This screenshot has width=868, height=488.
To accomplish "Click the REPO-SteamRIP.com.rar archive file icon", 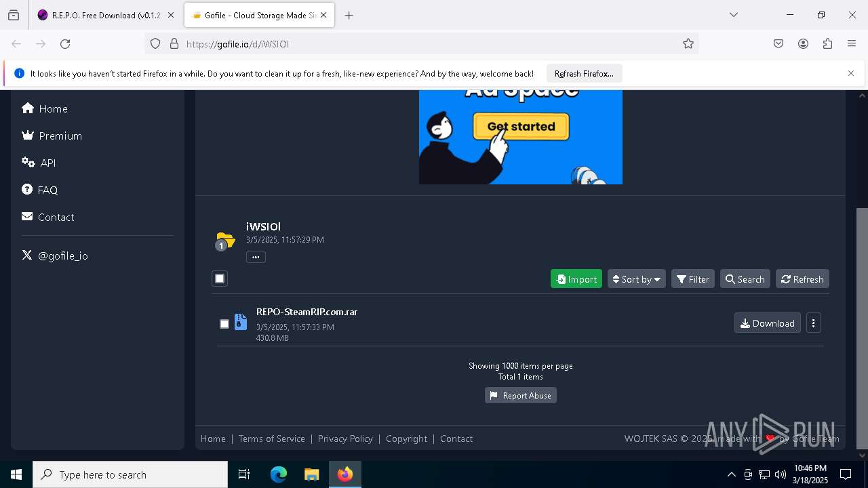I will [x=241, y=322].
